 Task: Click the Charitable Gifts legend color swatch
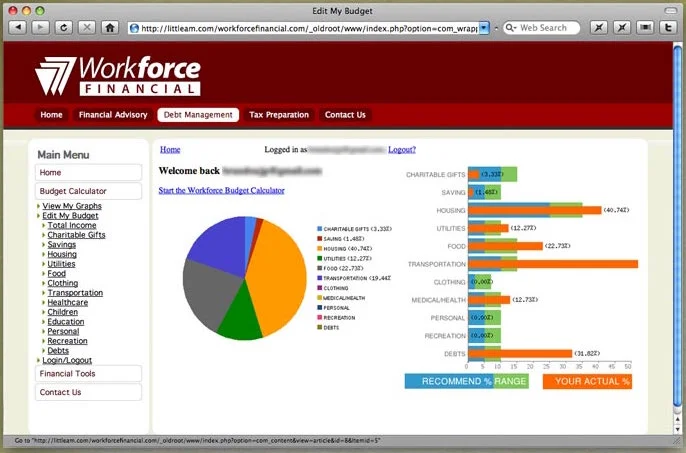coord(319,229)
